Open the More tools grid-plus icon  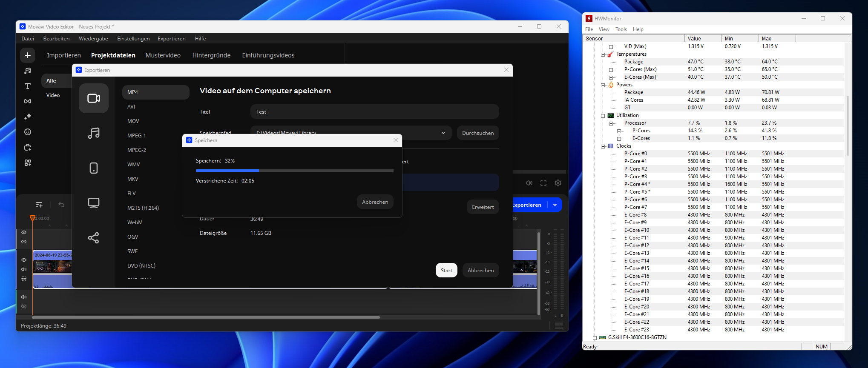(28, 163)
